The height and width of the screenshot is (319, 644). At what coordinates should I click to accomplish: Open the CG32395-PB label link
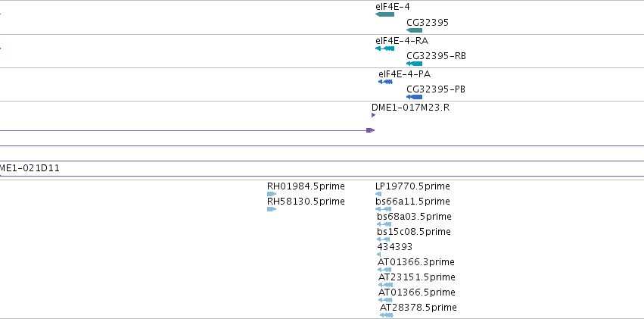(436, 89)
